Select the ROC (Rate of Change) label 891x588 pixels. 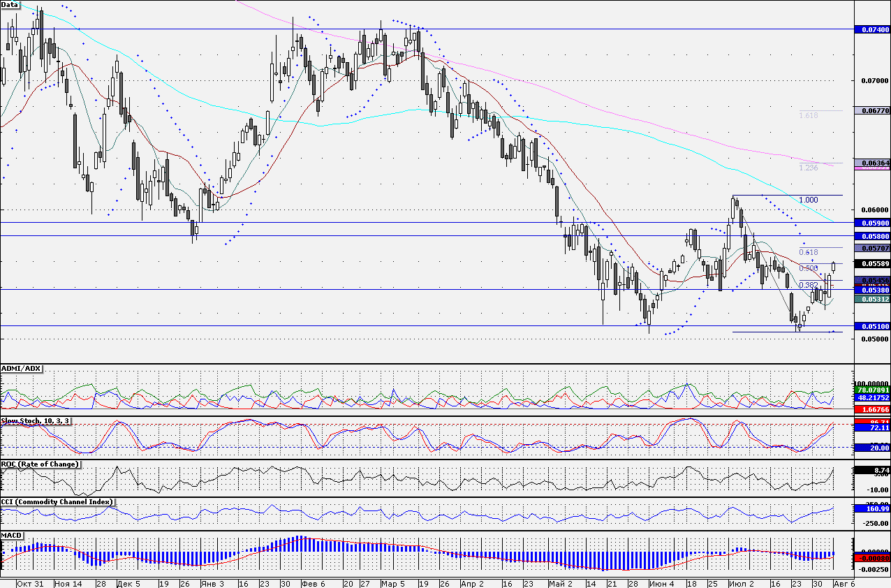[40, 464]
